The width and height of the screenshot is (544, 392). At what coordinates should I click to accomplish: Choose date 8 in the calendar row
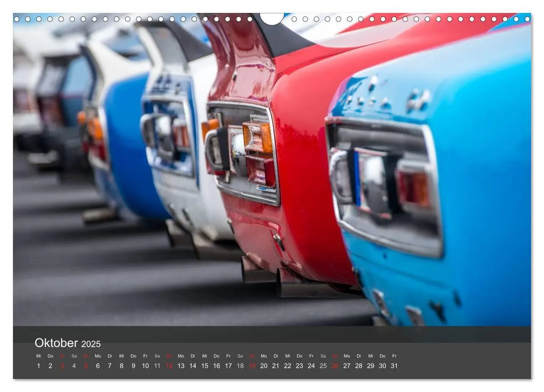121,366
